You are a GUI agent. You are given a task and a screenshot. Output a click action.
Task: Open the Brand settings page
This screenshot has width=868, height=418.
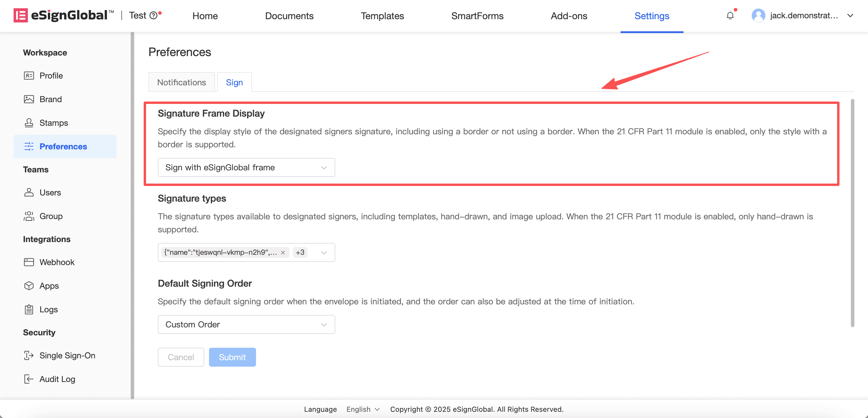click(50, 99)
